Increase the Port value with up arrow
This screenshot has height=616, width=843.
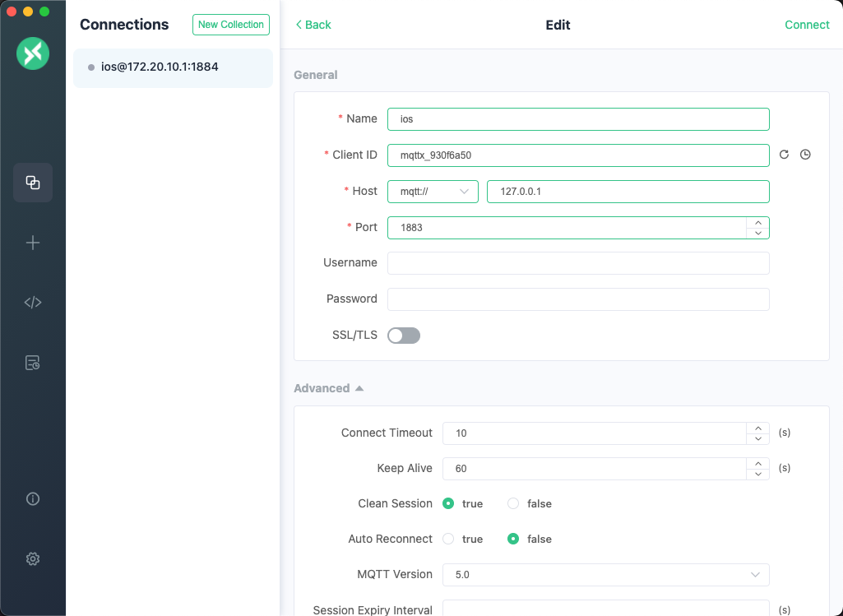click(758, 223)
